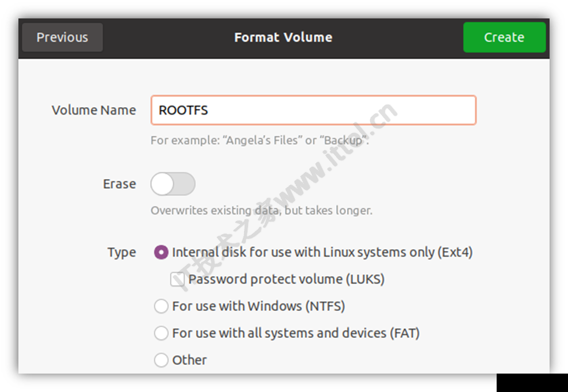Click the Format Volume title in the header bar
The height and width of the screenshot is (392, 568).
pos(283,37)
